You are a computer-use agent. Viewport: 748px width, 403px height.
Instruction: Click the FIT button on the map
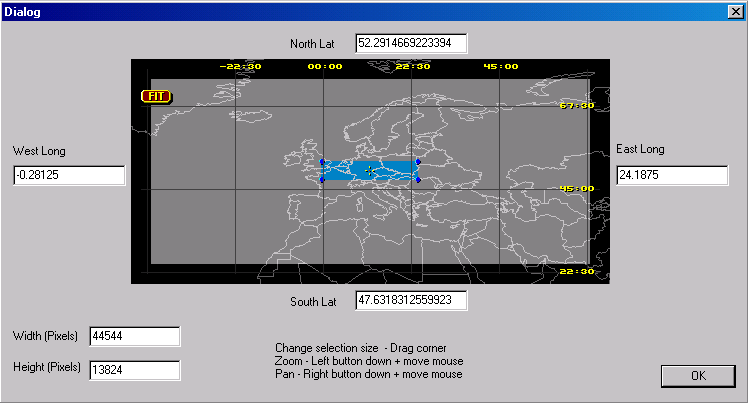pos(157,97)
